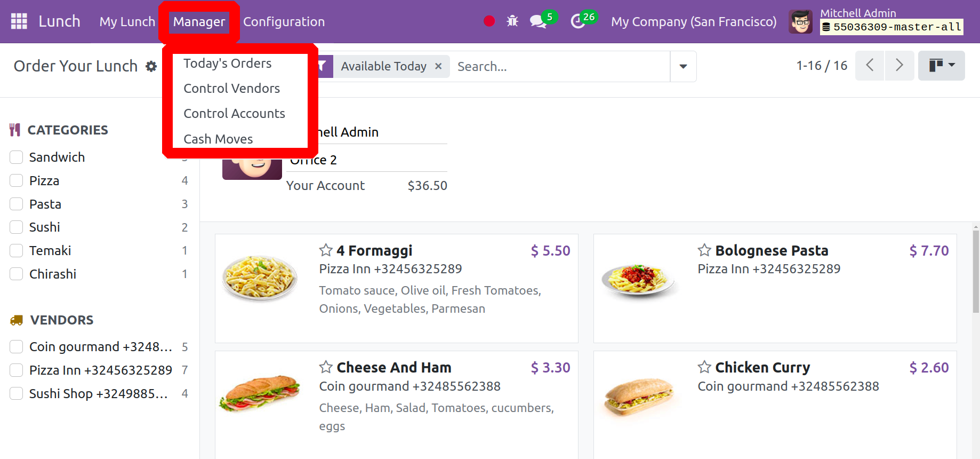Screen dimensions: 980x459
Task: Open the apps grid home menu
Action: (x=19, y=21)
